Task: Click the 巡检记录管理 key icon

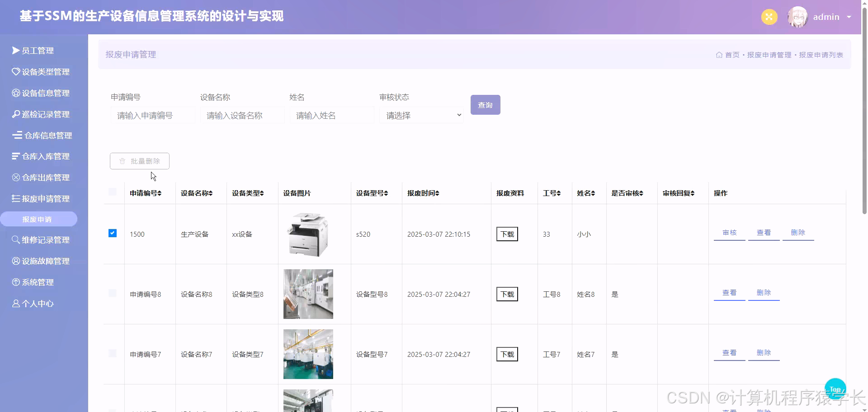Action: click(x=16, y=114)
